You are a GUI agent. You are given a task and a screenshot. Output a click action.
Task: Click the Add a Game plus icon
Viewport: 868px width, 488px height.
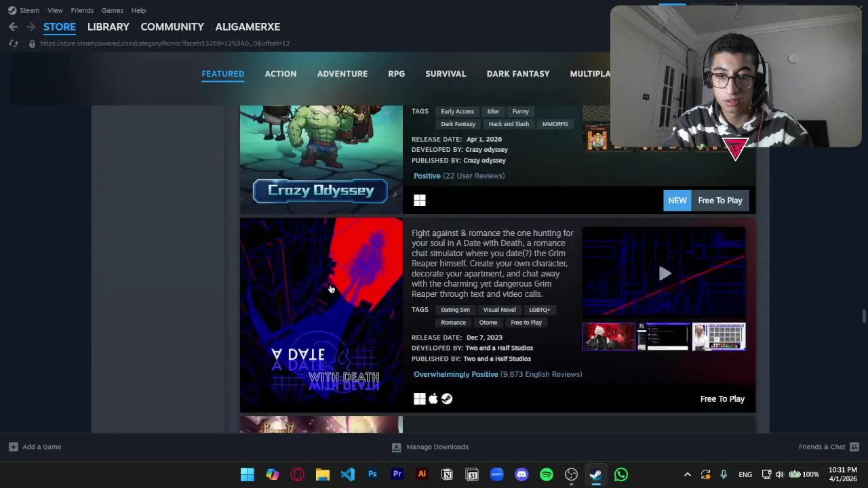coord(13,447)
